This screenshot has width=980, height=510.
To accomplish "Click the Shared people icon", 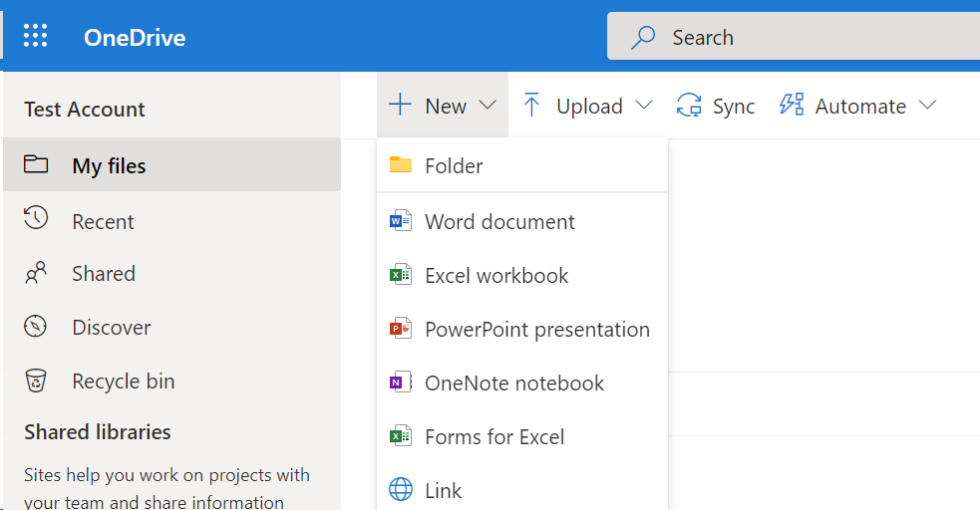I will pyautogui.click(x=36, y=273).
